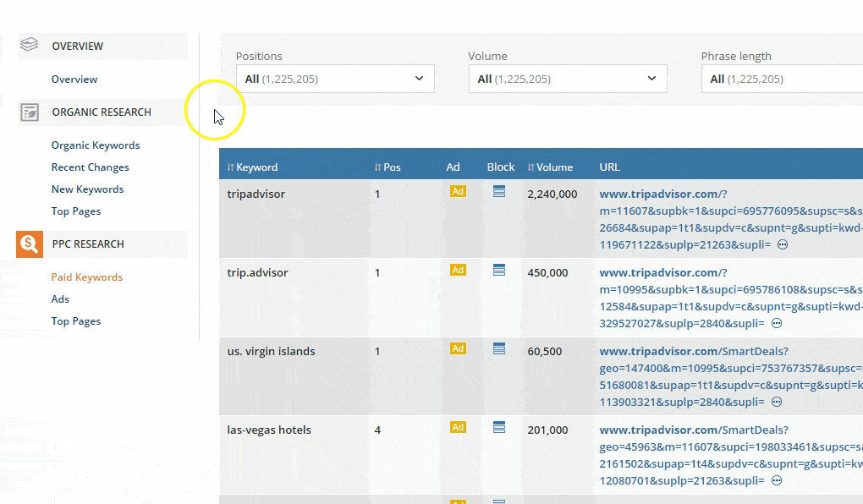Viewport: 863px width, 504px height.
Task: Open New Keywords in sidebar
Action: click(87, 189)
